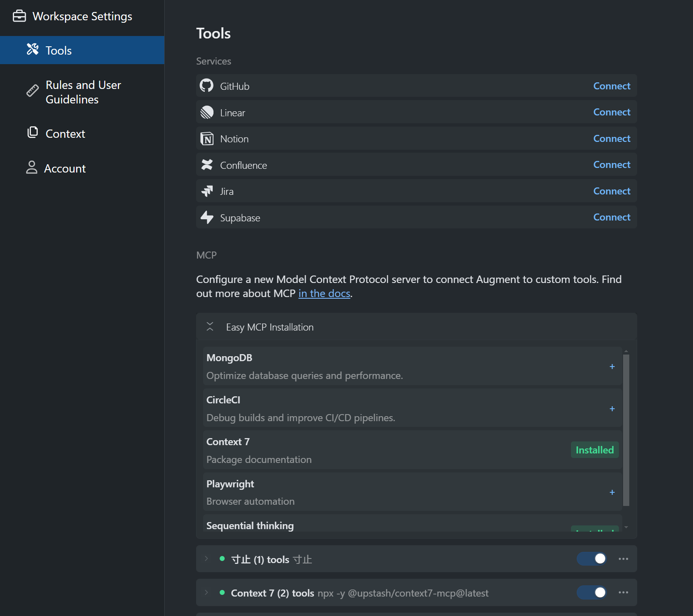Disable the Context 7 tools toggle
This screenshot has width=693, height=616.
pyautogui.click(x=592, y=592)
